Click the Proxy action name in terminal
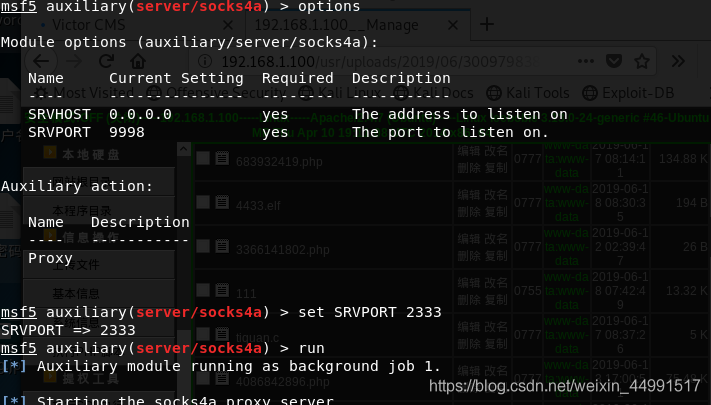 coord(50,259)
